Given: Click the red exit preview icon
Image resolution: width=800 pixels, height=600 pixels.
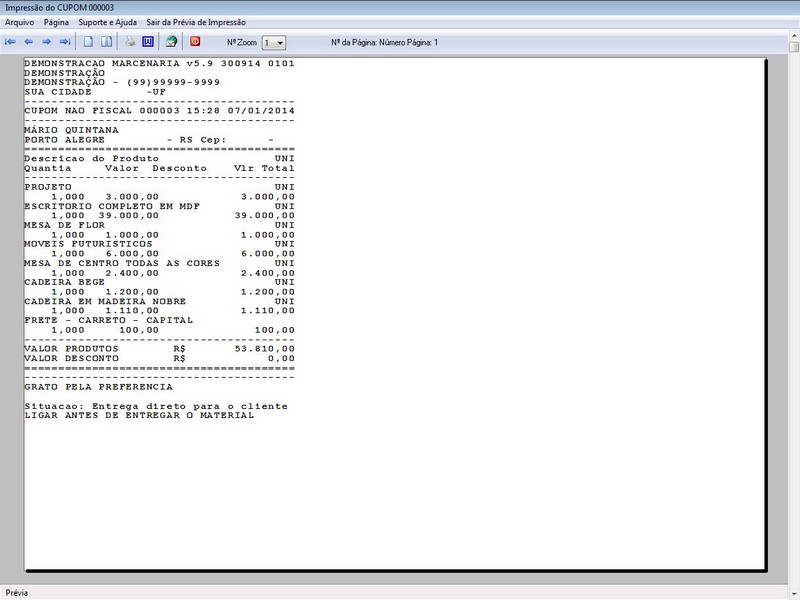Looking at the screenshot, I should pos(194,42).
